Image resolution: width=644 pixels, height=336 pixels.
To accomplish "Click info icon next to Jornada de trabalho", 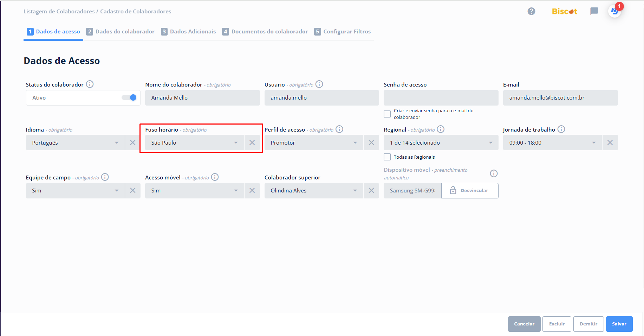I will 561,129.
